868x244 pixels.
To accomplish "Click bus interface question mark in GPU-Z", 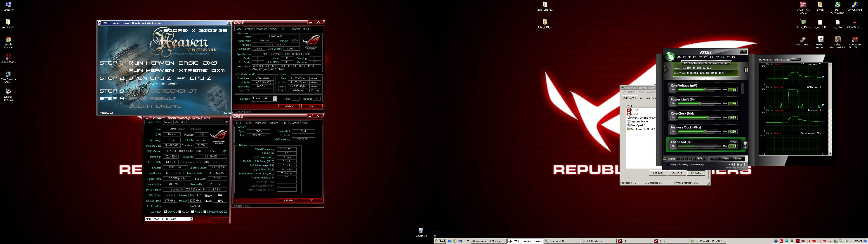I will coord(226,162).
